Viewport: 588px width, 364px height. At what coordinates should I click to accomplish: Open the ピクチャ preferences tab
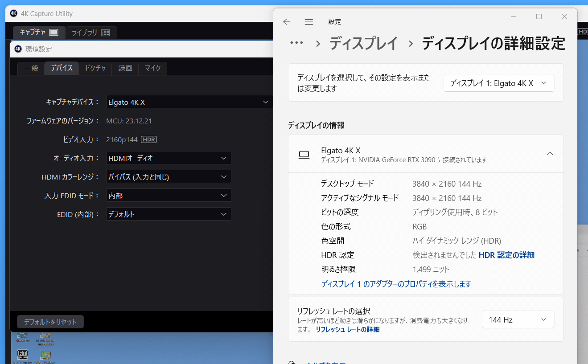tap(95, 68)
